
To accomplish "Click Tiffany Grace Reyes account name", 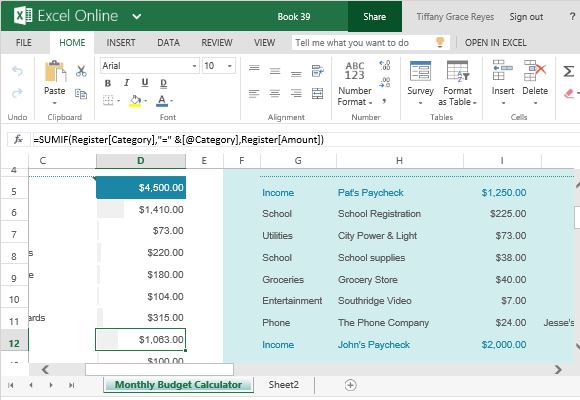I will [x=455, y=17].
